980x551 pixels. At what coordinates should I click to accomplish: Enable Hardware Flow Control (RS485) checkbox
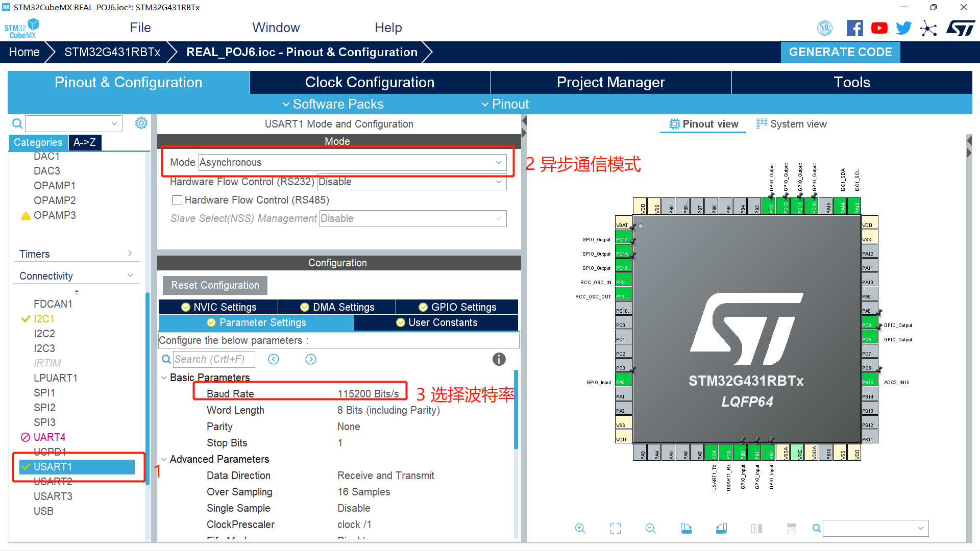[x=177, y=200]
